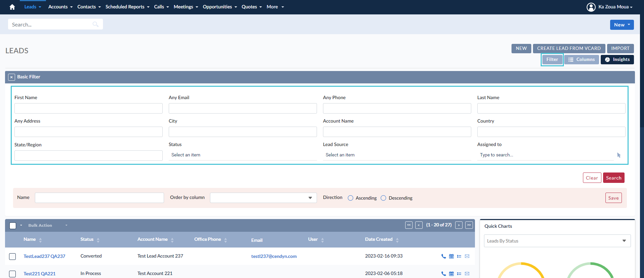Screen dimensions: 644x278
Task: Go to previous page of leads
Action: pos(419,225)
